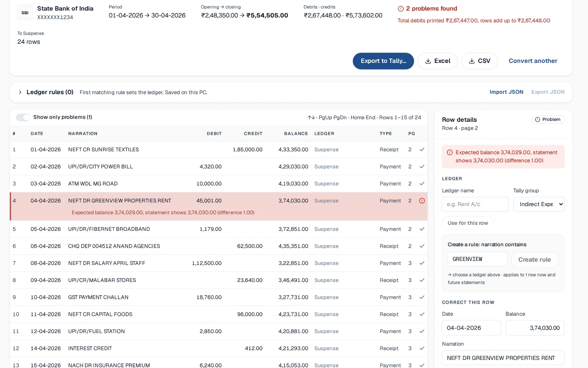Click Import JSON link
This screenshot has height=368, width=588.
pos(506,92)
